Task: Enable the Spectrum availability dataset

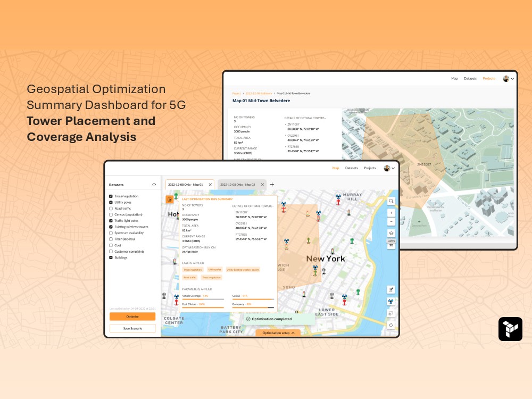Action: (111, 233)
